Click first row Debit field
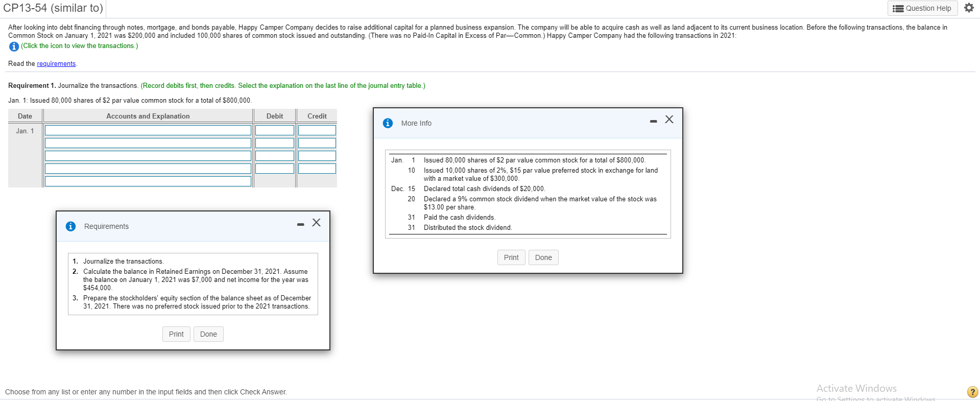980x401 pixels. 275,130
